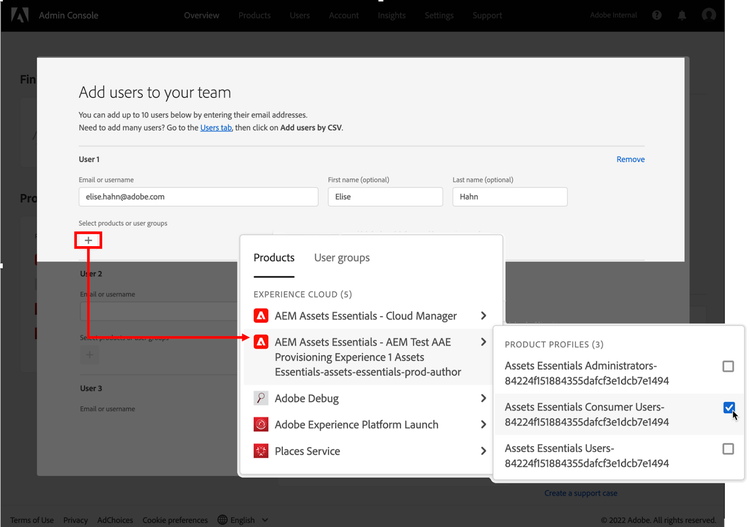
Task: Open the Support menu
Action: 487,15
